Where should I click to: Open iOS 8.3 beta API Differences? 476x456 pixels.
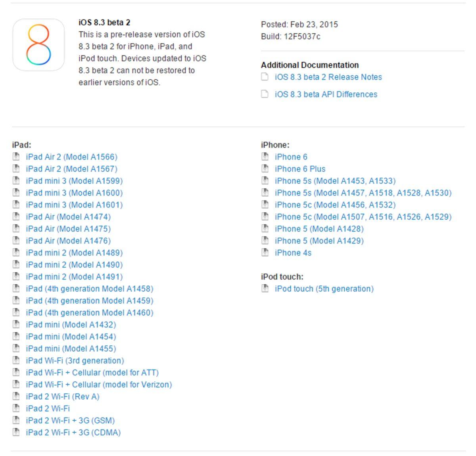point(326,94)
